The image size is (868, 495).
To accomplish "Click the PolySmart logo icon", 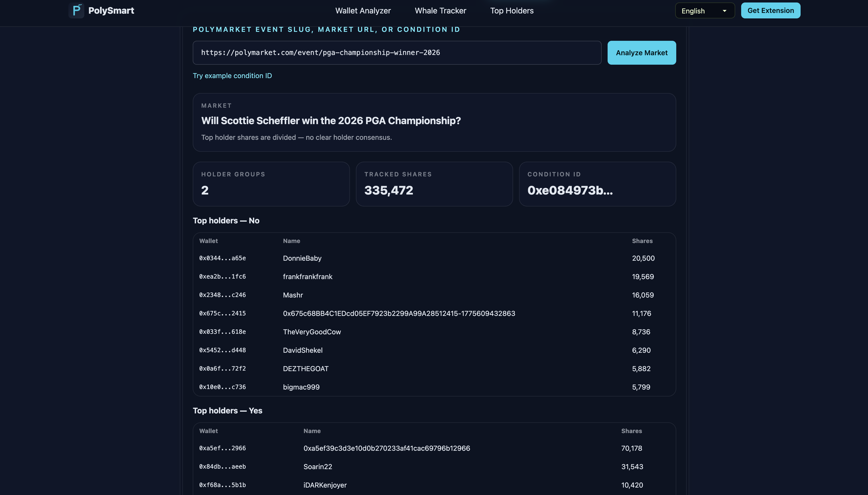I will [76, 10].
